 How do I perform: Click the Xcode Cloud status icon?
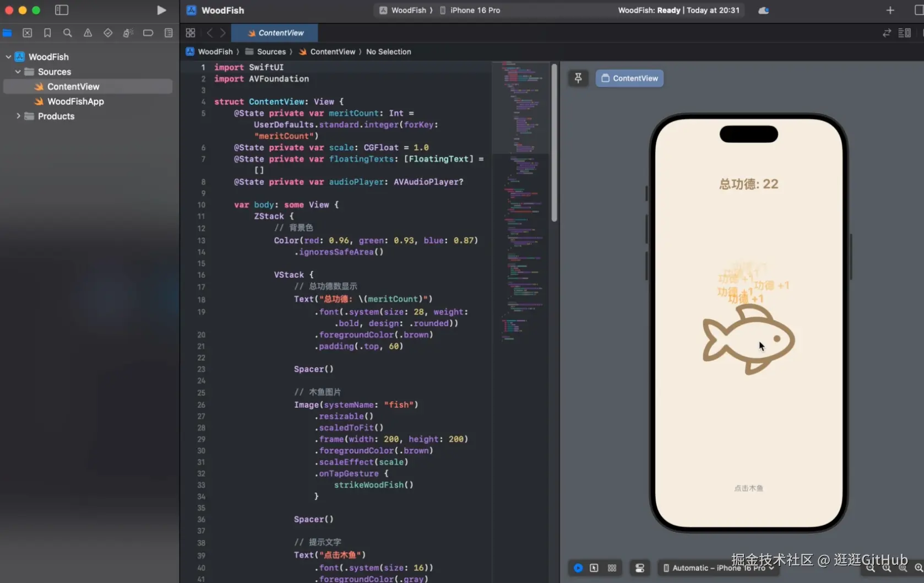tap(764, 10)
